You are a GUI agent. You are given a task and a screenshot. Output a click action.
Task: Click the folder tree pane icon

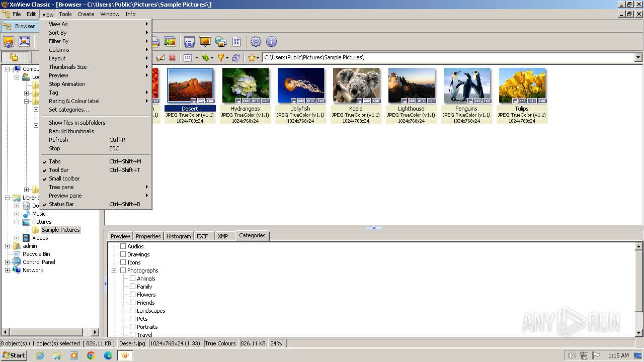click(x=14, y=58)
